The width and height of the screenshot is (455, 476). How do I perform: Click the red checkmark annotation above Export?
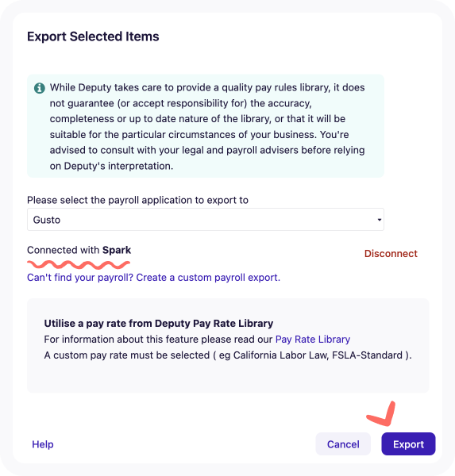[x=381, y=413]
